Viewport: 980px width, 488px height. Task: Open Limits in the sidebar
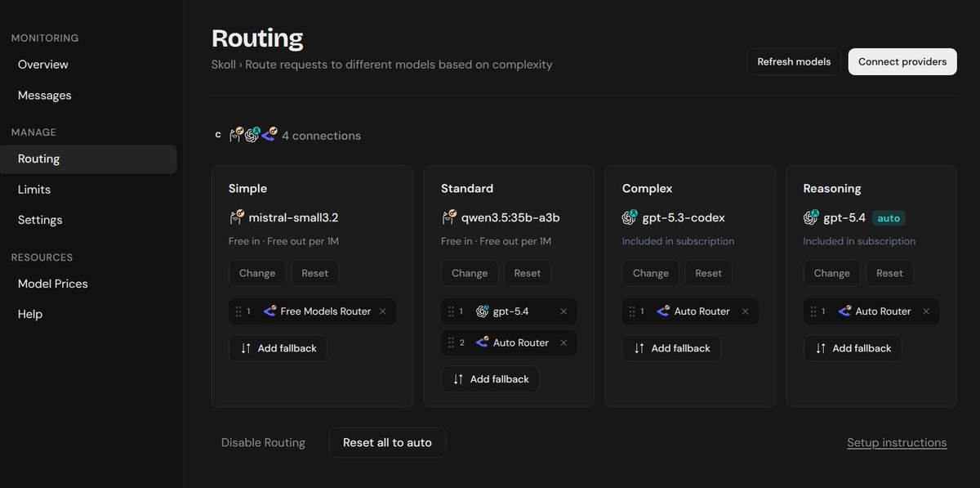tap(34, 190)
